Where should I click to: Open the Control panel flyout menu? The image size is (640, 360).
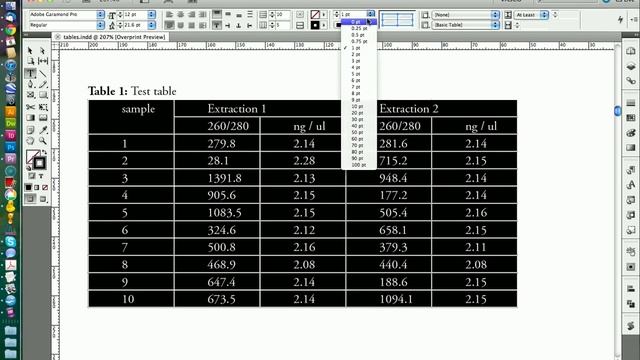(x=634, y=19)
